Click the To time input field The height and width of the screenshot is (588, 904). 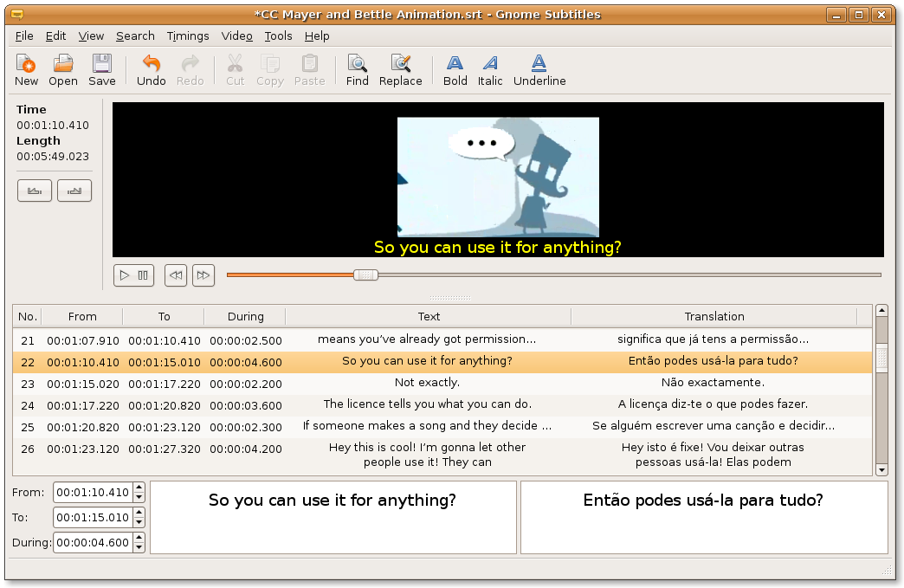click(93, 517)
